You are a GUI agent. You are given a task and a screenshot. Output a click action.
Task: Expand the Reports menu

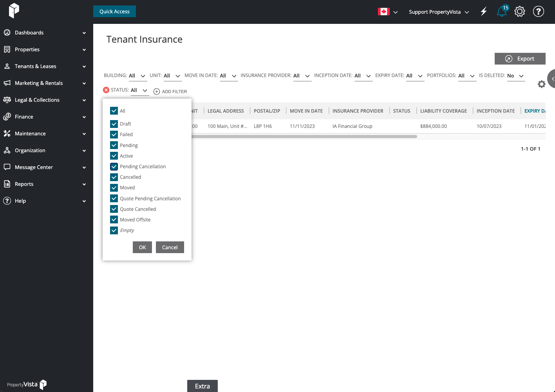84,184
